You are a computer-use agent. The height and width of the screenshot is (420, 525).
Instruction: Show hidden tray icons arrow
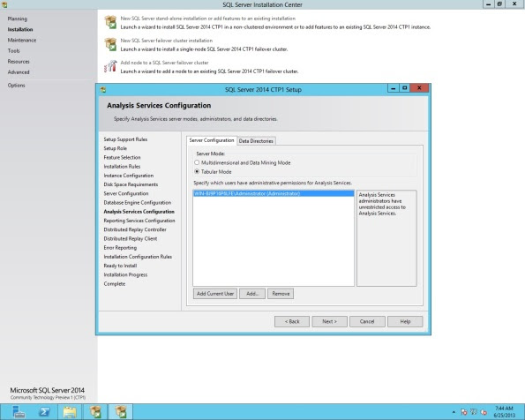(x=454, y=412)
